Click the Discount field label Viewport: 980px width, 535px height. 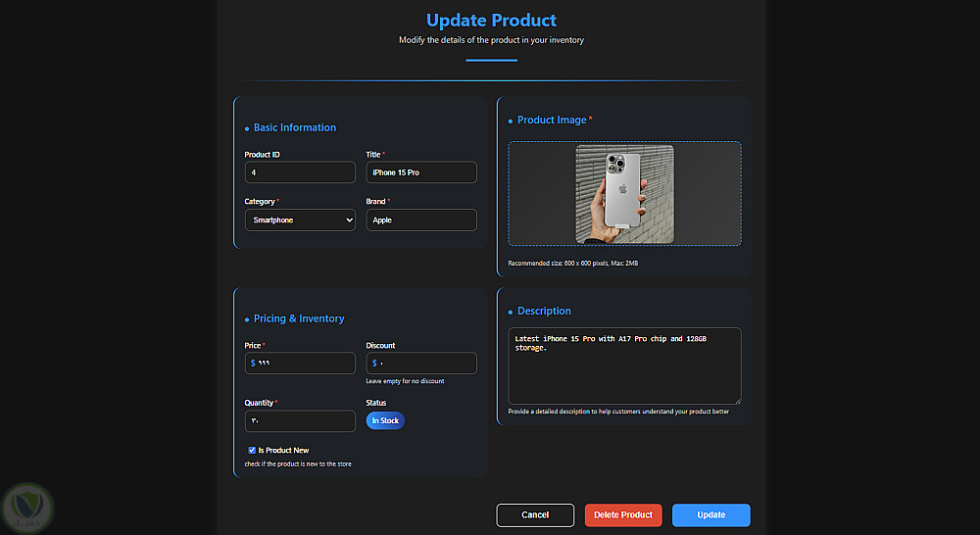380,345
